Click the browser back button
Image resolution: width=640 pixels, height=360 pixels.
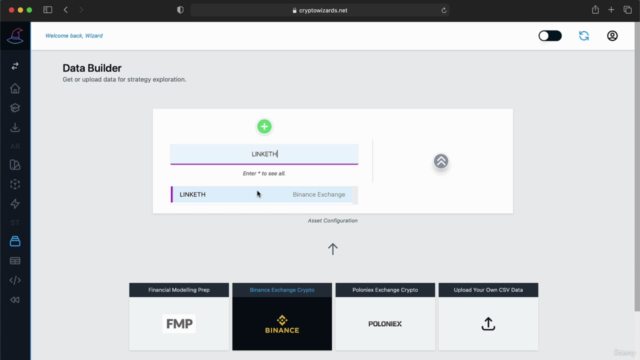click(x=66, y=10)
